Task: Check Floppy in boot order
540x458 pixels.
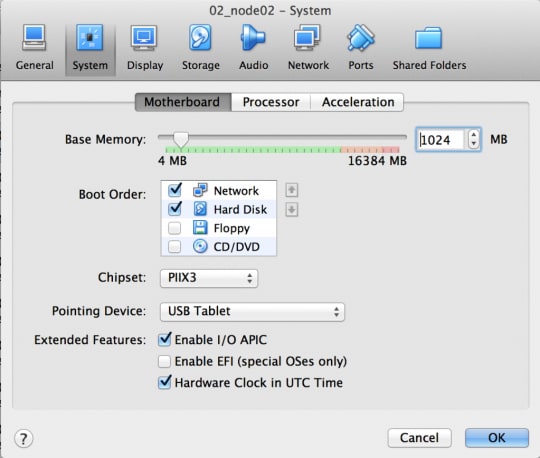Action: (174, 228)
